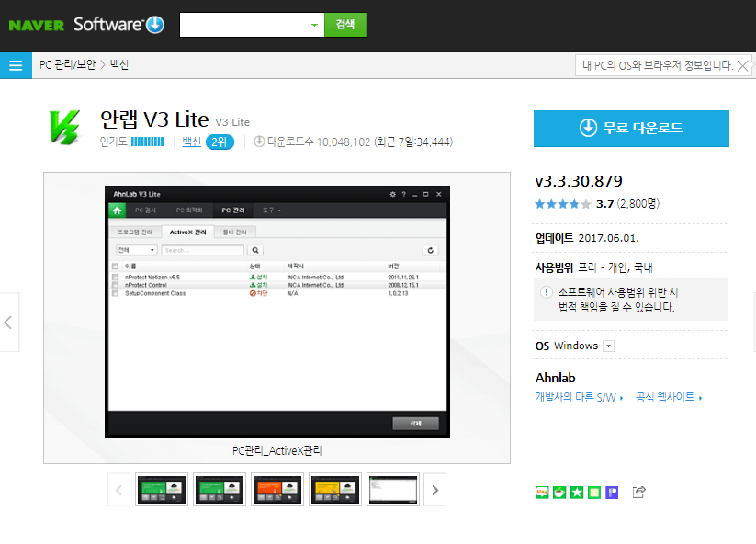This screenshot has height=544, width=756.
Task: Open the 공식 웹사이트 link
Action: [669, 397]
